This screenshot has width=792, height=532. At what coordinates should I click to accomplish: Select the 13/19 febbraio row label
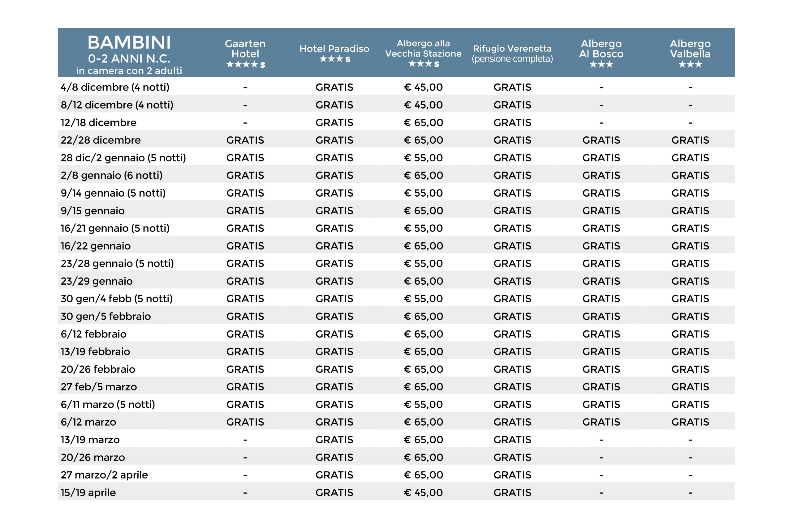[95, 352]
